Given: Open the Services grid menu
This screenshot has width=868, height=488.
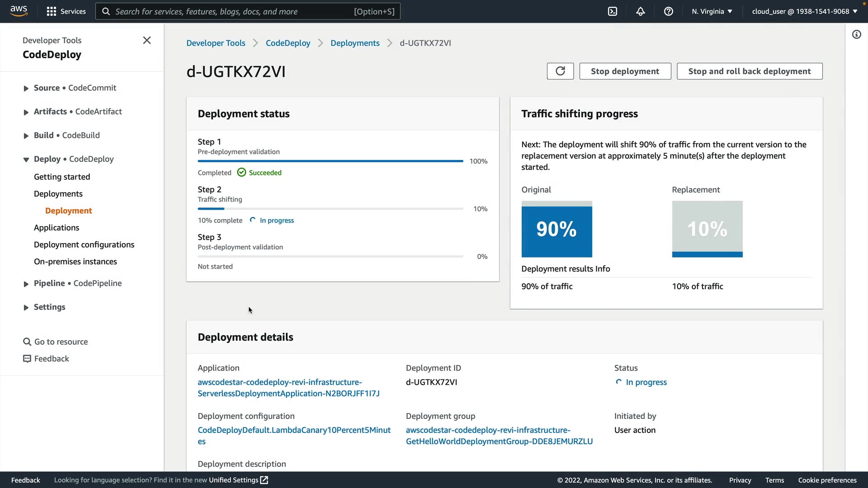Looking at the screenshot, I should coord(66,11).
